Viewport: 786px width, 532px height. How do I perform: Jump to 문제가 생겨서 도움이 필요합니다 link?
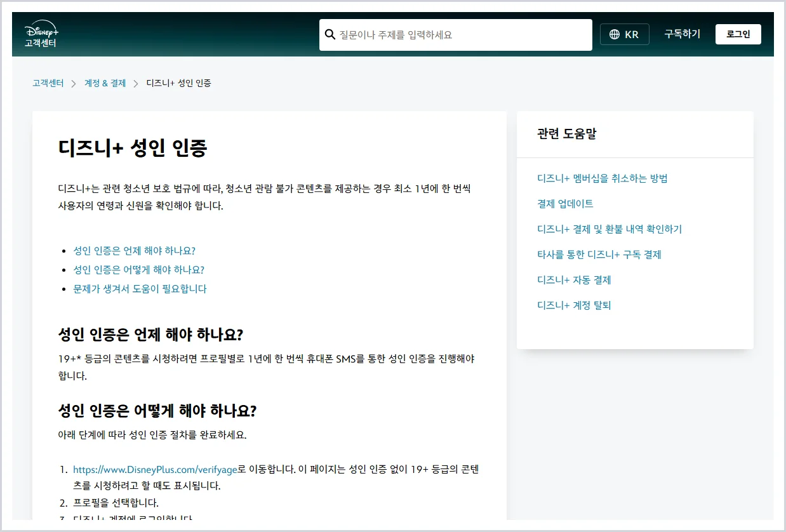point(140,289)
